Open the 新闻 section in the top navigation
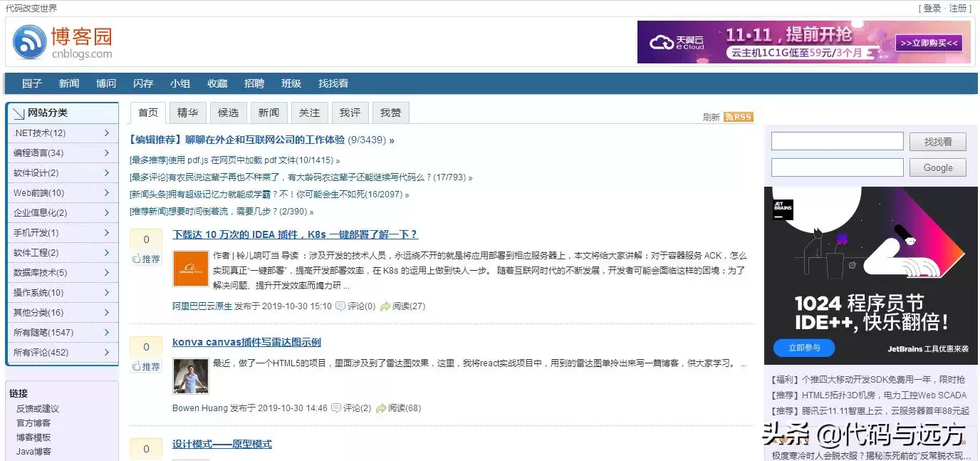Viewport: 980px width, 461px height. tap(68, 83)
